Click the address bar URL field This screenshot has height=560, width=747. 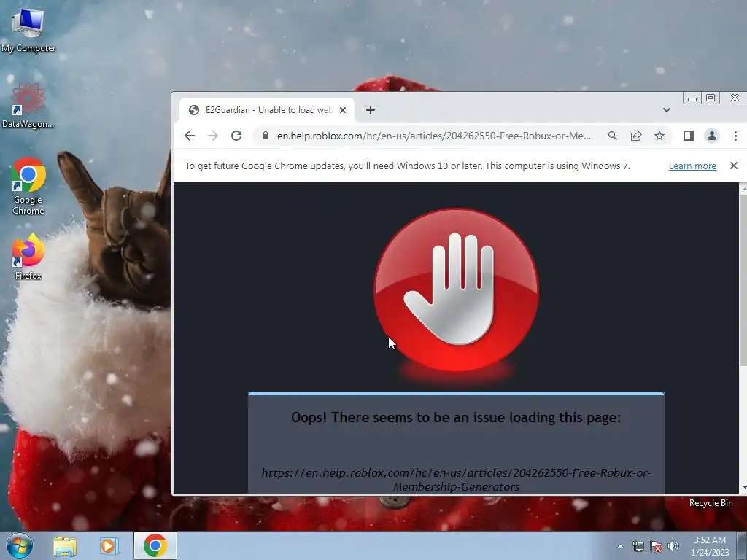coord(433,136)
